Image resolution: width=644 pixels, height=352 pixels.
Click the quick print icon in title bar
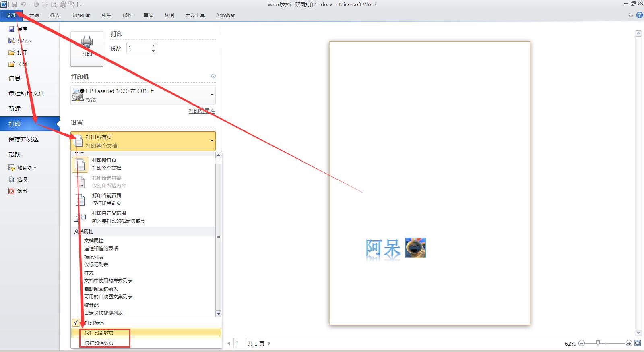(x=63, y=4)
